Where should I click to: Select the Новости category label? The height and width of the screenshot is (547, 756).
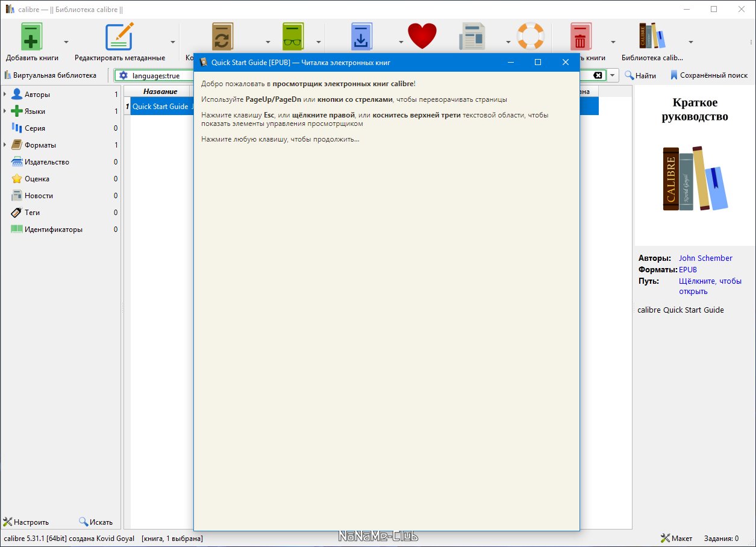point(39,196)
